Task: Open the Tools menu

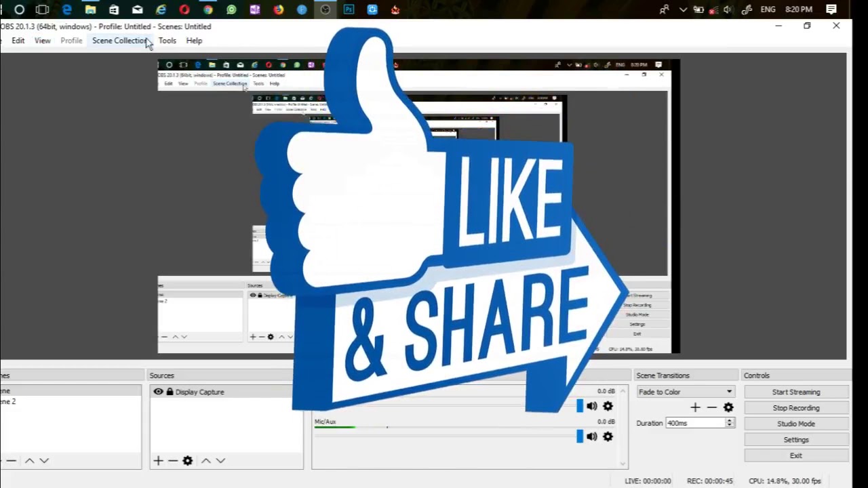Action: [167, 41]
